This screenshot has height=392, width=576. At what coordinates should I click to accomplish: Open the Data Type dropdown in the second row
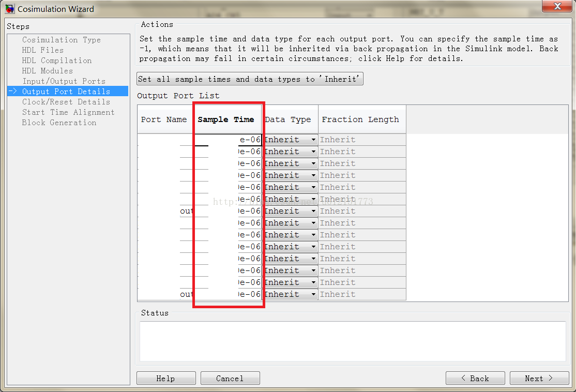290,152
